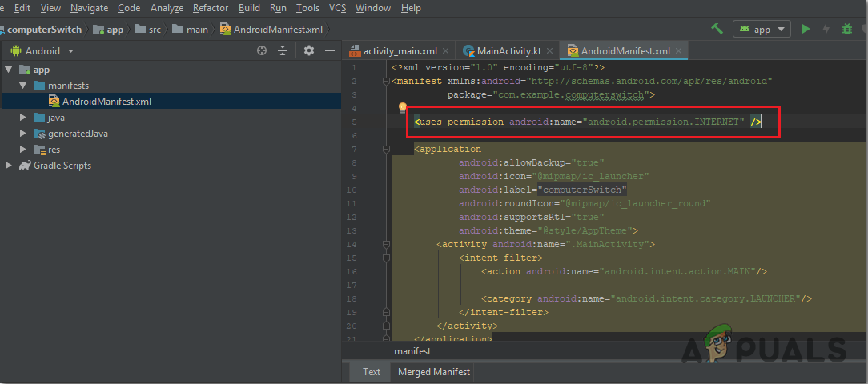Click the Apply Changes lightning icon
868x384 pixels.
826,29
